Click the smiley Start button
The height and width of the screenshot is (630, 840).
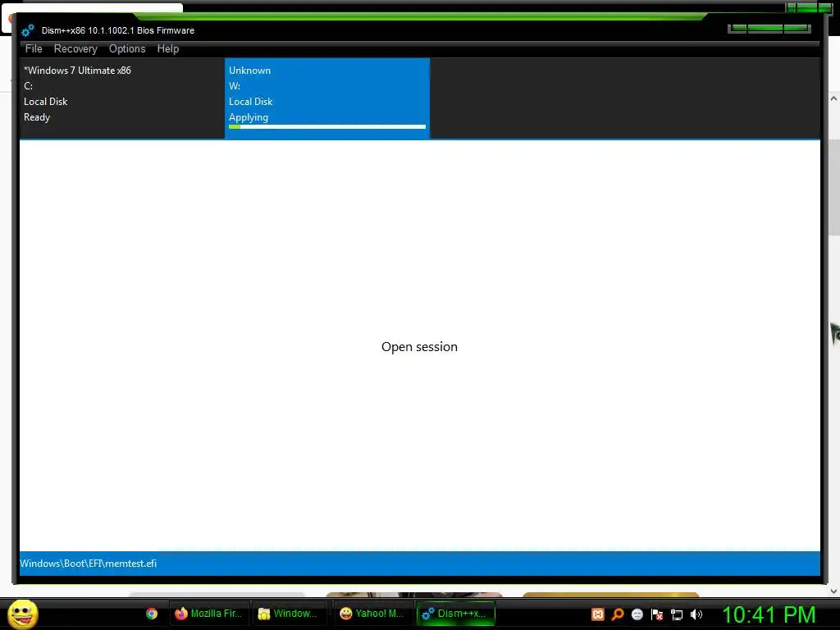[22, 614]
